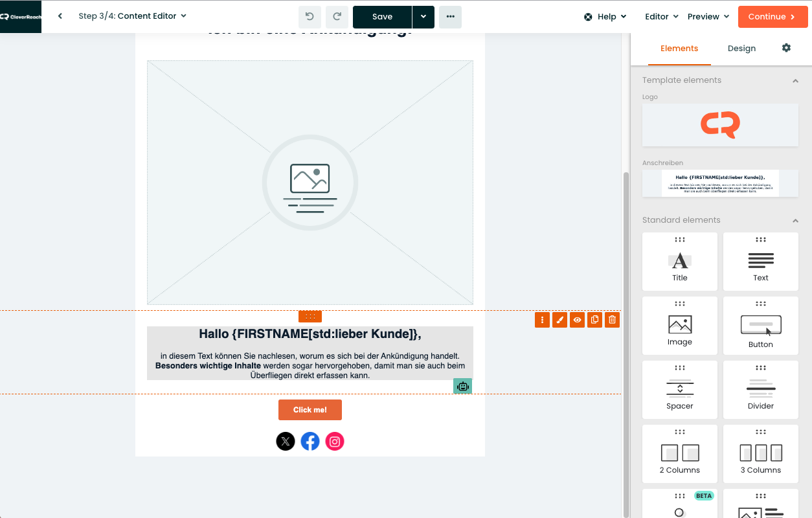Collapse the Template elements section
Image resolution: width=812 pixels, height=518 pixels.
(795, 80)
